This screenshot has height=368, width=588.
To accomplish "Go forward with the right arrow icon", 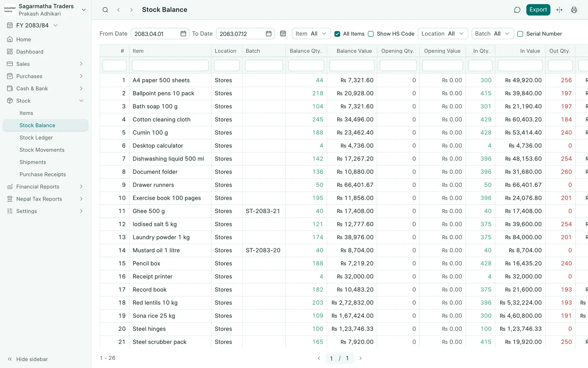I will pos(131,10).
